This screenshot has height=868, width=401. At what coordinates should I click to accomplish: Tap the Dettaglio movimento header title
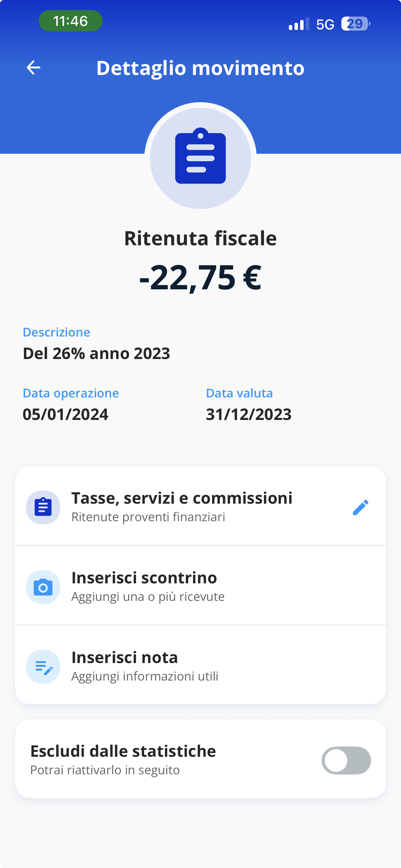(200, 68)
